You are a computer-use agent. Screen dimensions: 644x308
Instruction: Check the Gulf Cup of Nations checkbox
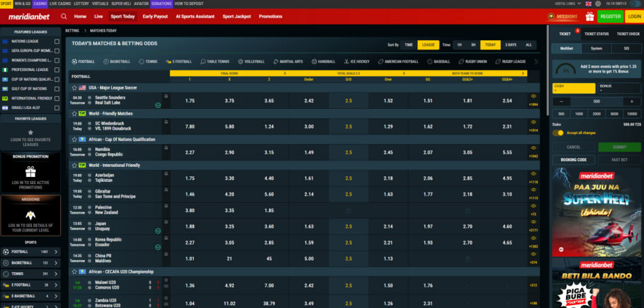(x=57, y=89)
